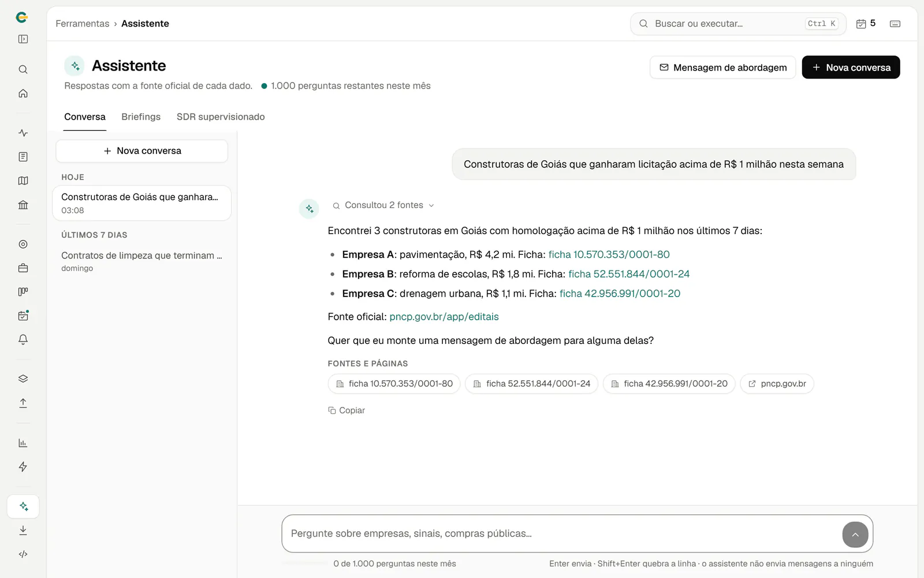Click Nova conversa in the conversation list
924x578 pixels.
point(142,151)
